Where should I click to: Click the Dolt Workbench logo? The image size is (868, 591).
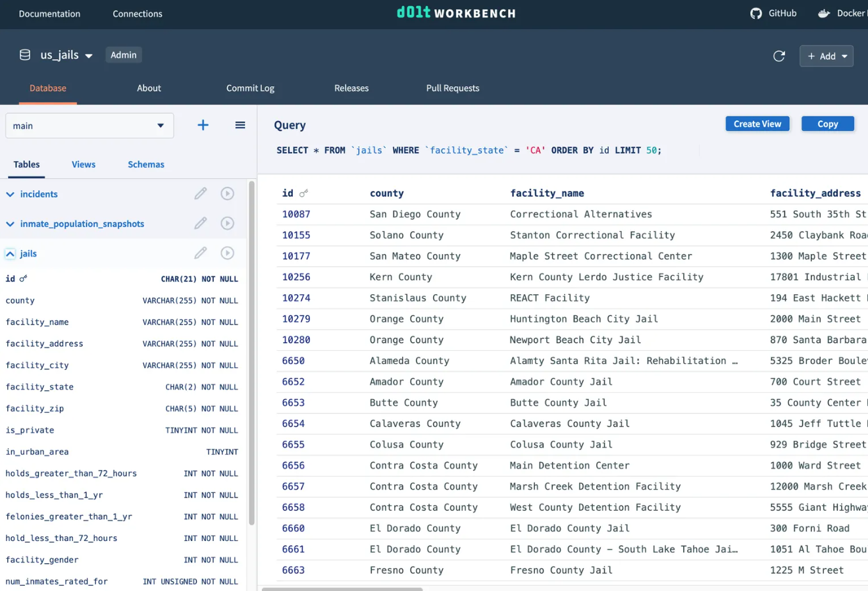[x=456, y=13]
